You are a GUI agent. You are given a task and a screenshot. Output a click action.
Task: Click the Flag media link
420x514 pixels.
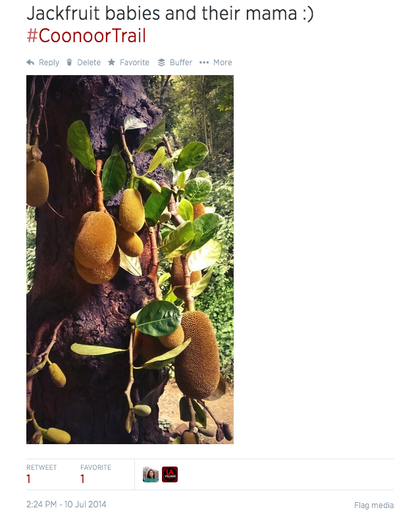point(374,505)
